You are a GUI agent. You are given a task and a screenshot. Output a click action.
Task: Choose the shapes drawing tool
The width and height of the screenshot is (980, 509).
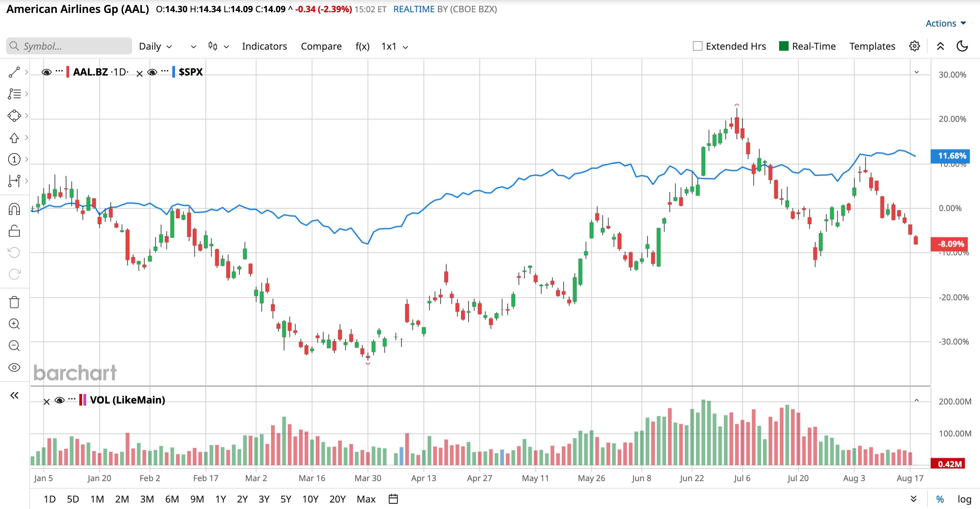point(14,116)
